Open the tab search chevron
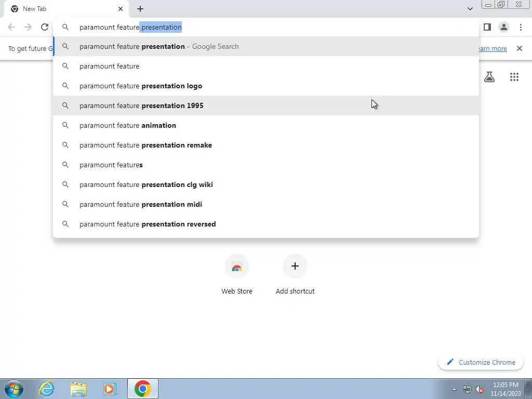The image size is (532, 399). point(470,9)
